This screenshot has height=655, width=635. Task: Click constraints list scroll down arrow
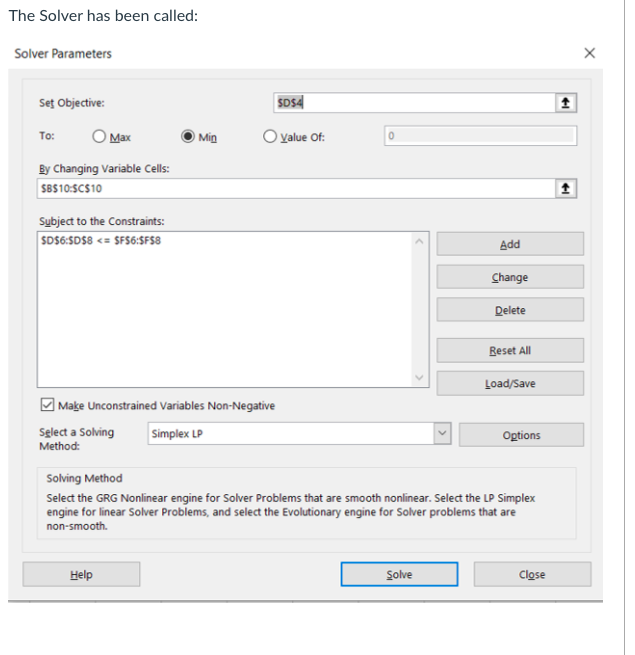419,378
